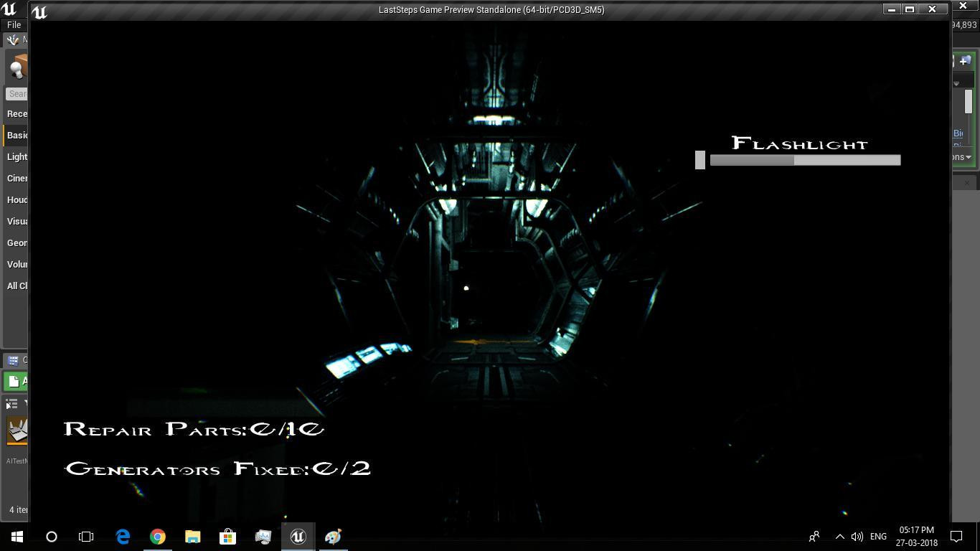Open the blue 'Bi' actor link in the outliner
The height and width of the screenshot is (551, 980).
[958, 133]
